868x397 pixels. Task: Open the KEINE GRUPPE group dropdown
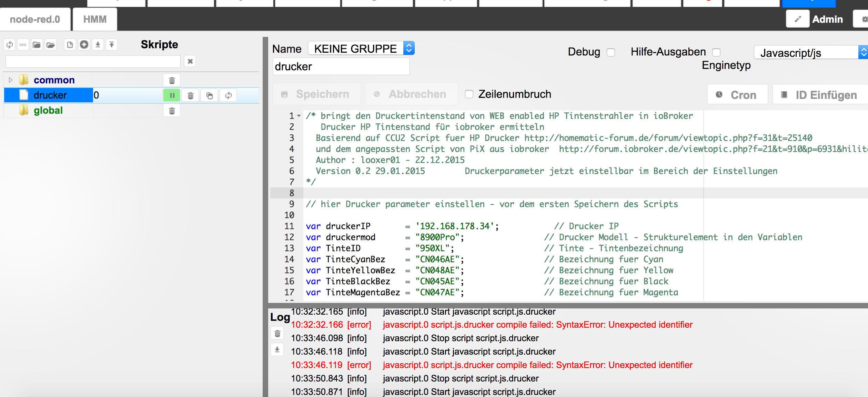tap(361, 48)
